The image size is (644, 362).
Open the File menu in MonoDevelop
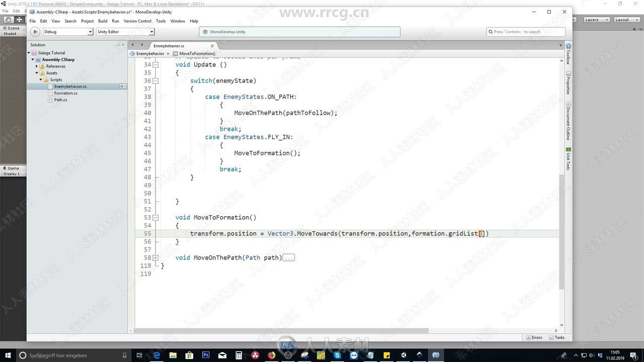tap(33, 21)
